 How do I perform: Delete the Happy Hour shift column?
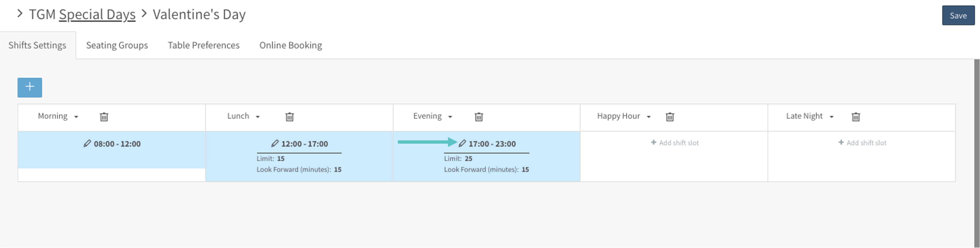coord(670,117)
